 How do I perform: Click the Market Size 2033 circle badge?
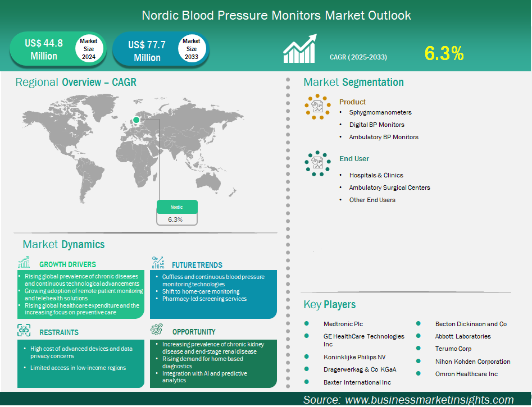(192, 49)
